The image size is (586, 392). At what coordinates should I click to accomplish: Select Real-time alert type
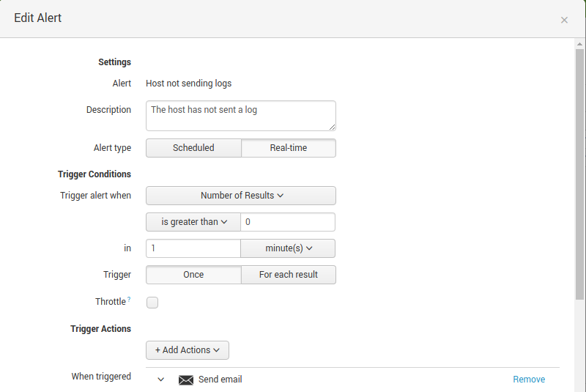click(x=289, y=148)
